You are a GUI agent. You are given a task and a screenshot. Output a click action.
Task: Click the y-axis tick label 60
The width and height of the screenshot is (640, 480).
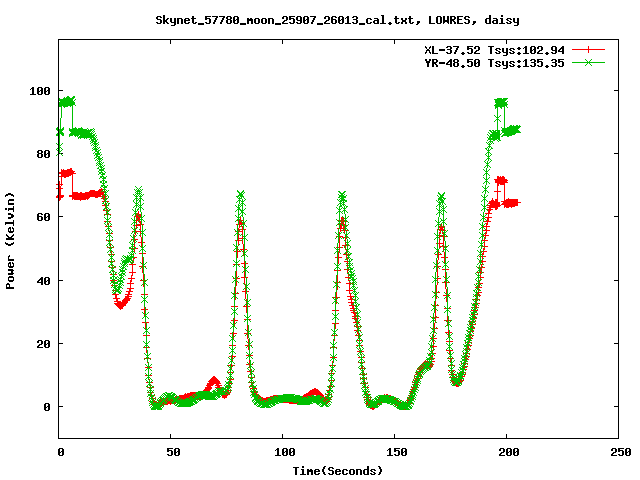pyautogui.click(x=43, y=217)
